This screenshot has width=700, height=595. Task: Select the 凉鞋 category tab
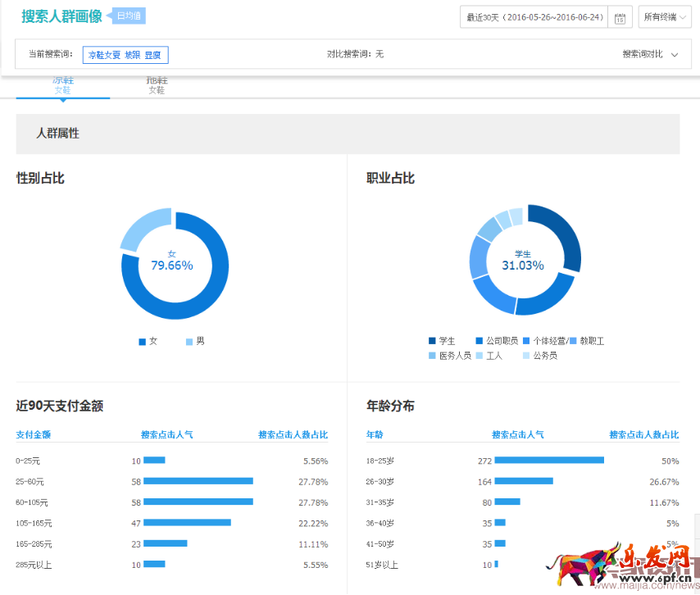[63, 84]
